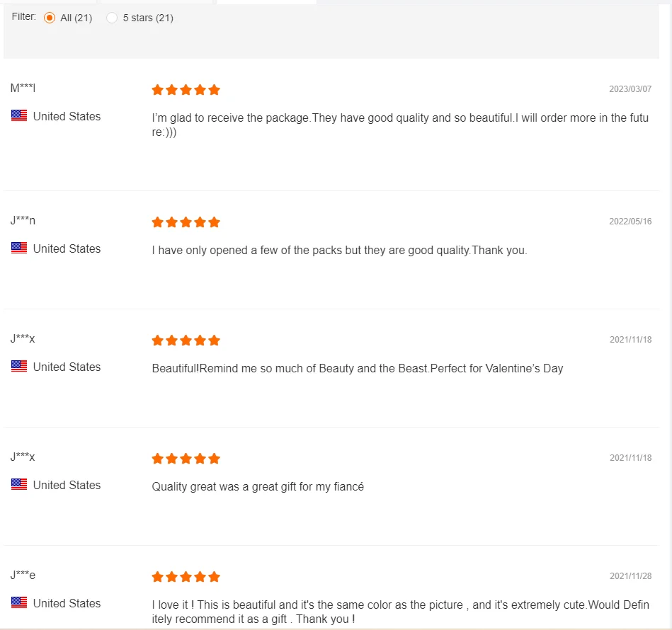
Task: Click the 2021/11/28 review date
Action: [630, 576]
